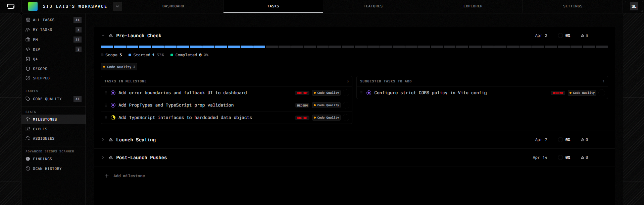The height and width of the screenshot is (205, 644).
Task: Click the Pre-Launch Check segmented progress bar
Action: [354, 47]
